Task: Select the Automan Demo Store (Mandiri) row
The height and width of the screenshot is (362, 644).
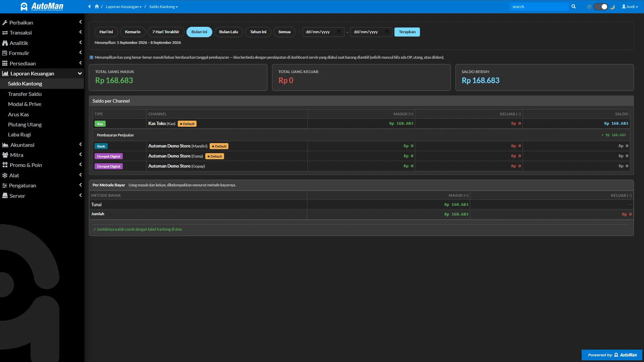Action: 361,146
